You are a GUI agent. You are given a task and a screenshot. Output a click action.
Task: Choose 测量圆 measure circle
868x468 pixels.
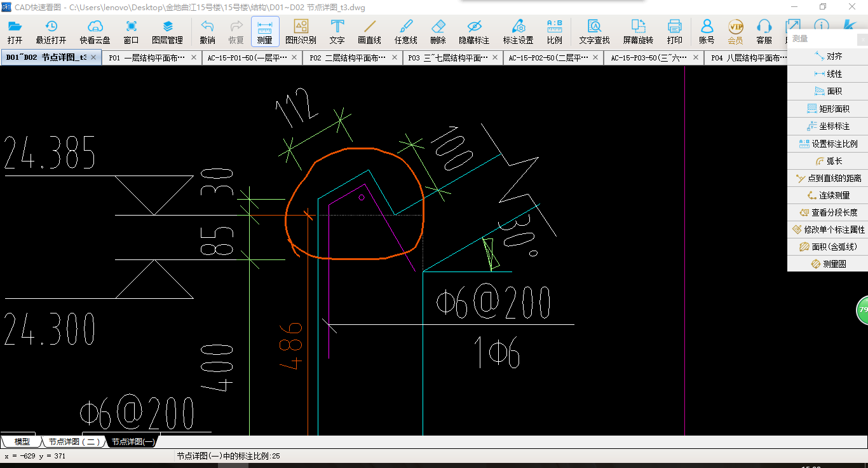[x=827, y=264]
